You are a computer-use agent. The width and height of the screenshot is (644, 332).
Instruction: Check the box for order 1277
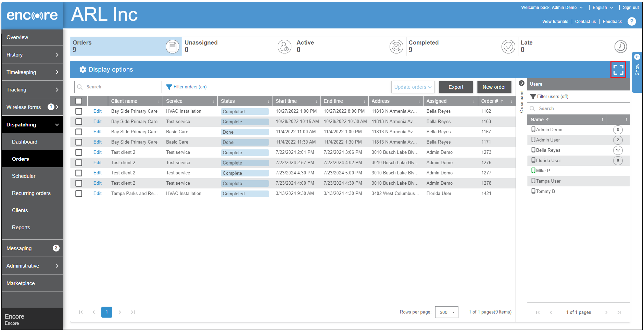coord(79,173)
